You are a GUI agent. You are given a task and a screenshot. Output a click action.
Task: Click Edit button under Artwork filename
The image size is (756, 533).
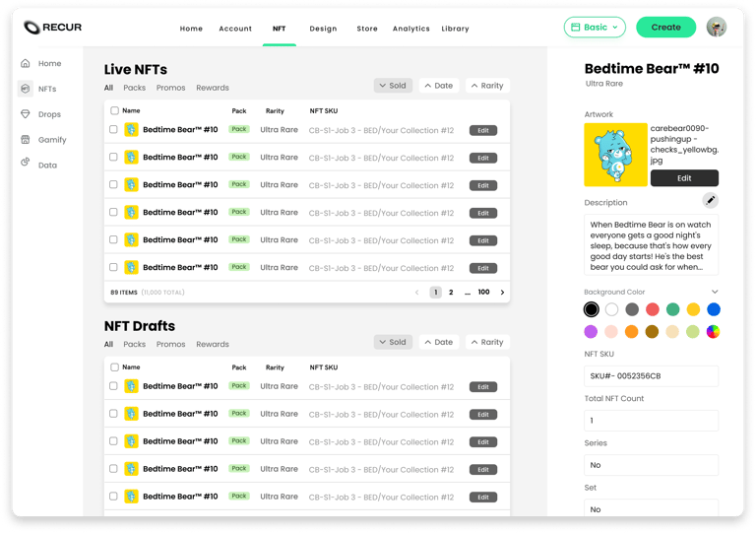tap(684, 178)
